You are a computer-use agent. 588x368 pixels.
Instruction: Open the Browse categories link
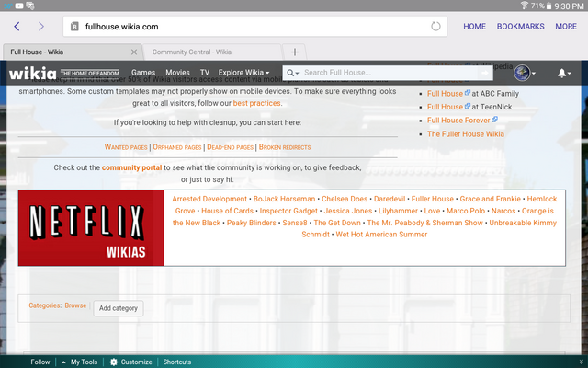tap(75, 305)
